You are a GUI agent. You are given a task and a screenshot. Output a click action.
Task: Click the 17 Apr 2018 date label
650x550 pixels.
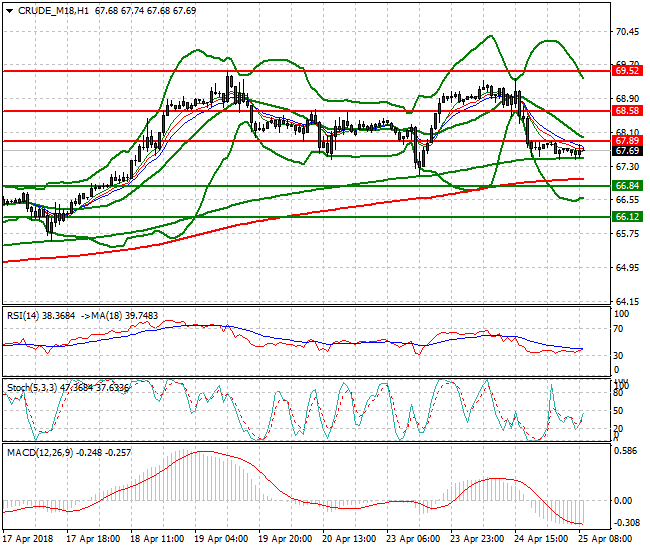[31, 539]
